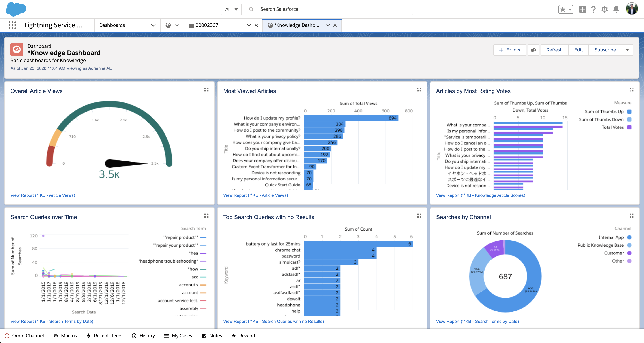Screen dimensions: 644x343
Task: Open report link under Overall Article Views
Action: tap(43, 195)
